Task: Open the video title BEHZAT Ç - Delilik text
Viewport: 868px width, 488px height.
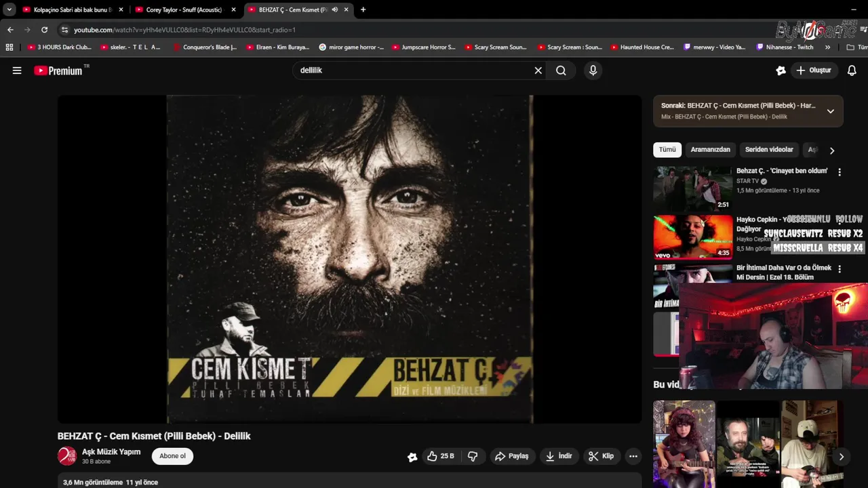Action: (154, 436)
